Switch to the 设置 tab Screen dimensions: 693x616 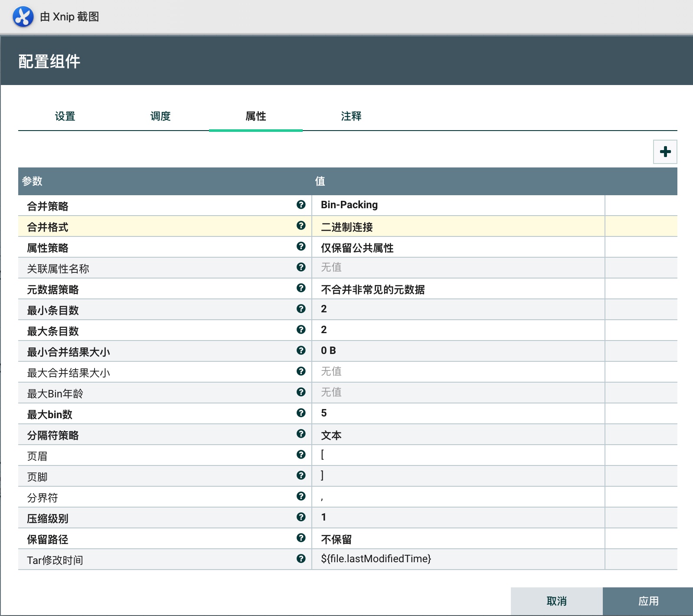coord(65,116)
